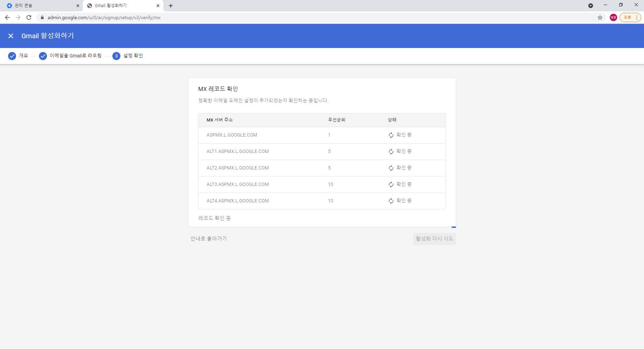The image size is (644, 349).
Task: Click the ALT2.ASPMX.L.GOOGLE.COM server address
Action: [237, 168]
